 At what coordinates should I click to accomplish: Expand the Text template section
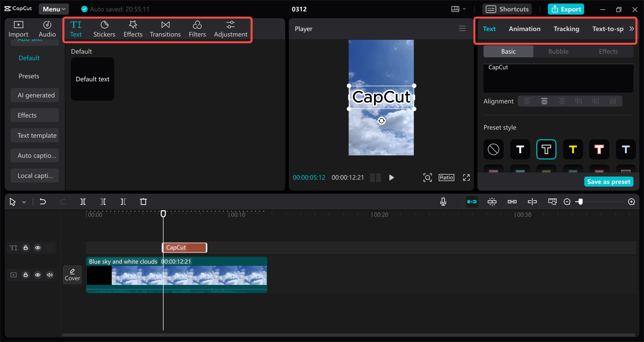35,135
